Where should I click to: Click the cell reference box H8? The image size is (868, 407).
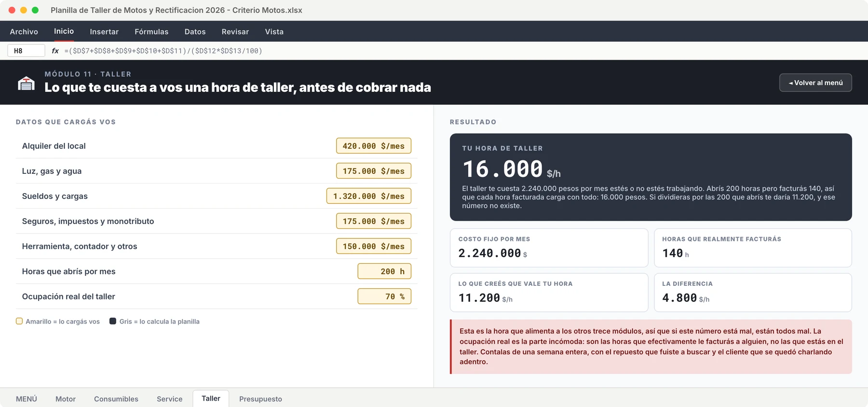click(x=27, y=51)
